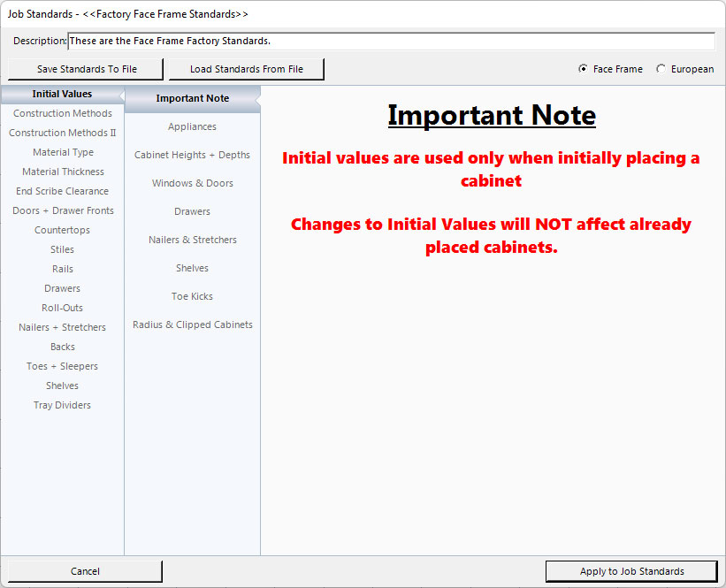Open the Construction Methods category
The image size is (726, 588).
pyautogui.click(x=63, y=113)
